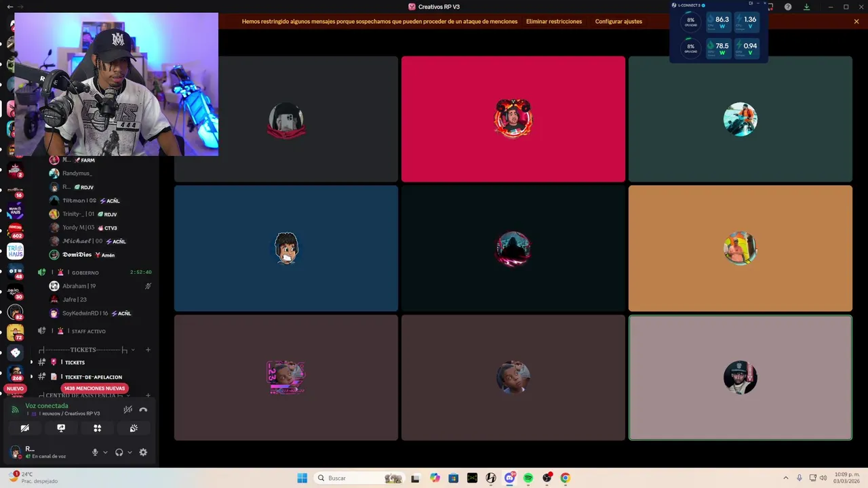Expand threads arrow beside TICKETS channel
This screenshot has width=868, height=488.
coord(31,363)
